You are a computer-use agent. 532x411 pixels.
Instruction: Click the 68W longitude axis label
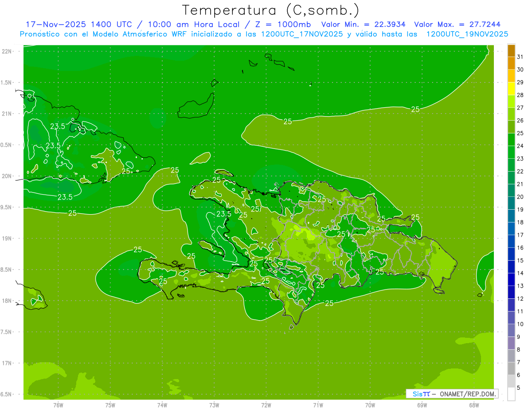point(474,405)
